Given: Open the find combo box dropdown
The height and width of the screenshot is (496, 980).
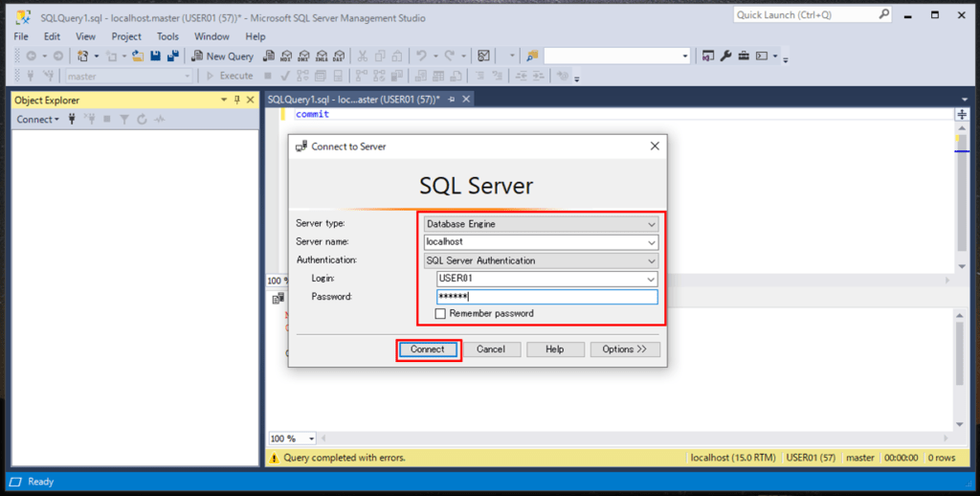Looking at the screenshot, I should coord(684,56).
